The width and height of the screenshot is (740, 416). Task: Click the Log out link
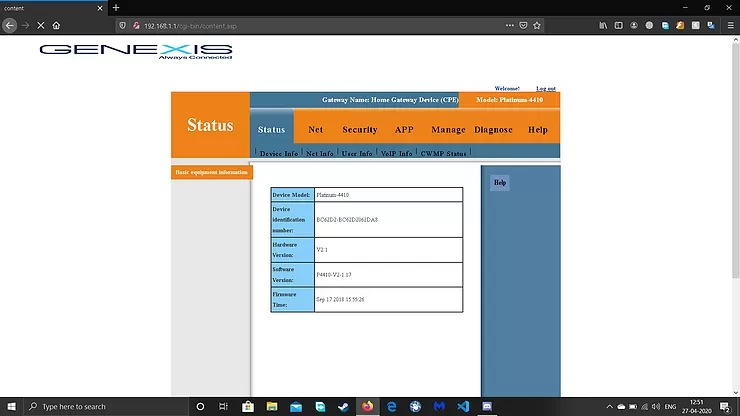click(x=546, y=88)
